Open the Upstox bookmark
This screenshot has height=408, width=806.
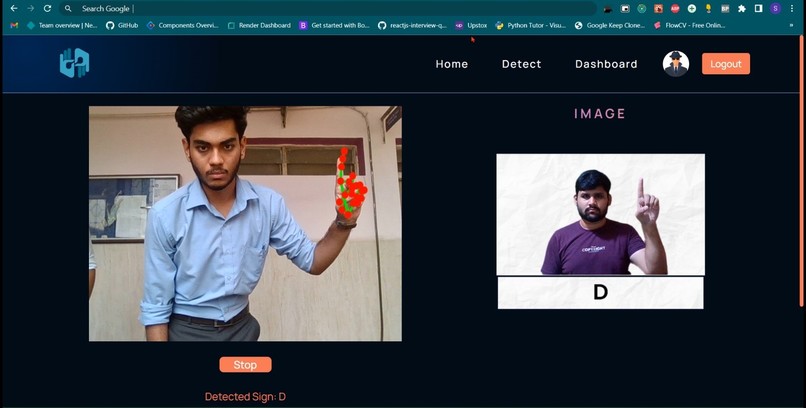point(471,25)
